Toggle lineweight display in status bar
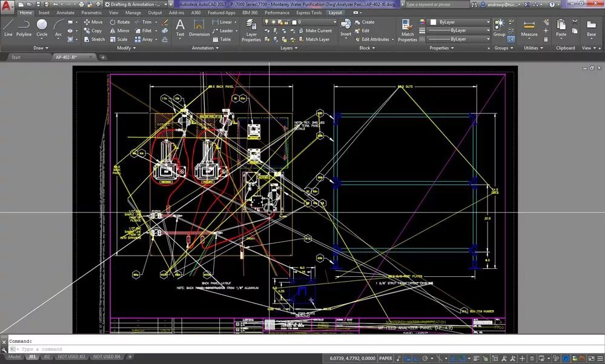Viewport: 605px width, 364px height. [x=477, y=359]
